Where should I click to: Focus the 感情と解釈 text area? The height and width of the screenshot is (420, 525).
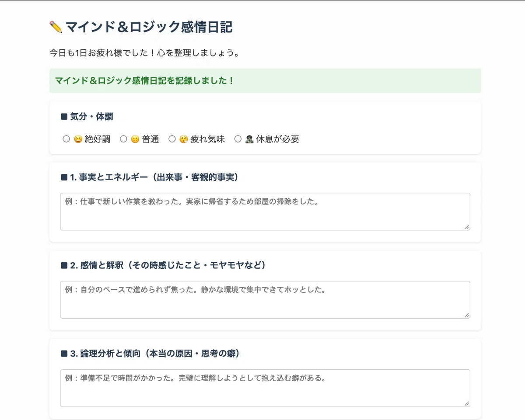[x=265, y=300]
